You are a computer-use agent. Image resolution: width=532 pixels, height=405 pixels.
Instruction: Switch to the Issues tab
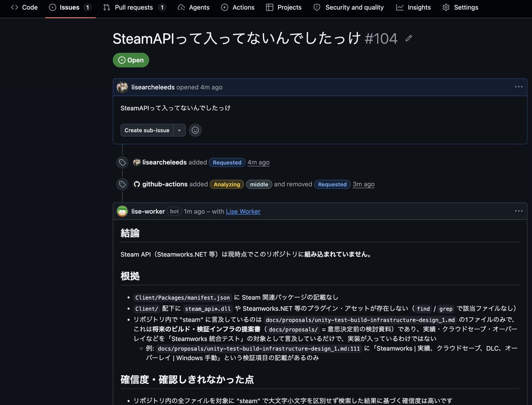pos(70,8)
